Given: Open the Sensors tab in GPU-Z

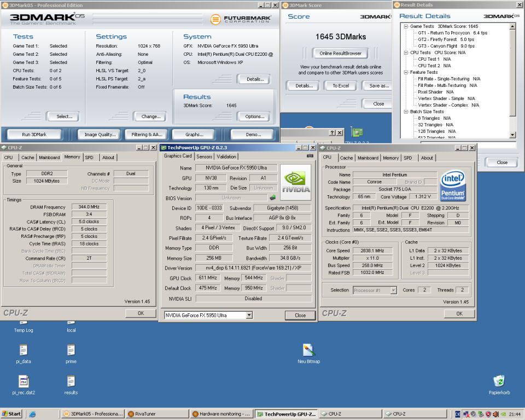Looking at the screenshot, I should pyautogui.click(x=204, y=156).
